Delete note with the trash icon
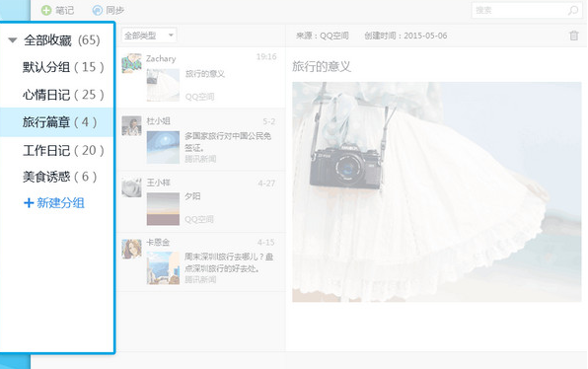 (x=574, y=36)
